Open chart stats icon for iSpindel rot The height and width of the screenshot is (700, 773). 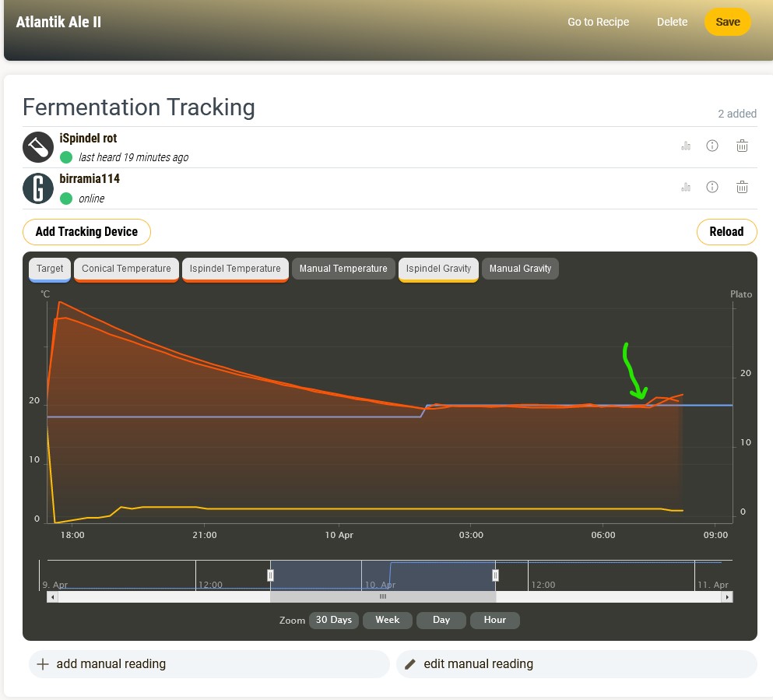click(686, 146)
